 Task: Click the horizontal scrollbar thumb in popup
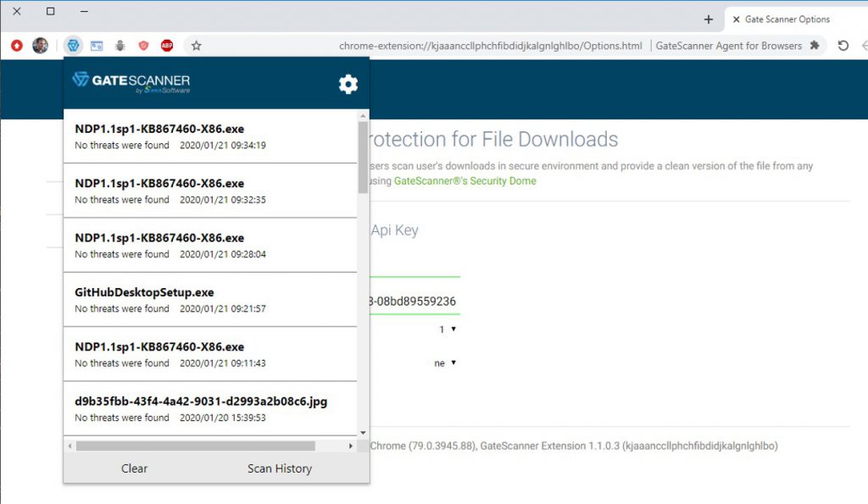[x=196, y=446]
